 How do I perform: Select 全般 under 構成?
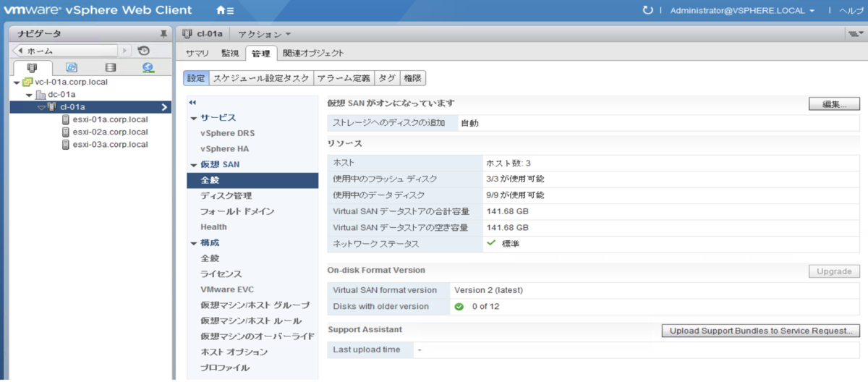[x=210, y=258]
